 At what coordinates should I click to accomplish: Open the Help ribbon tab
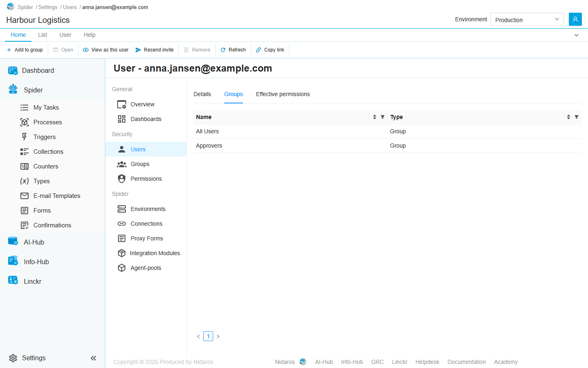[x=89, y=35]
